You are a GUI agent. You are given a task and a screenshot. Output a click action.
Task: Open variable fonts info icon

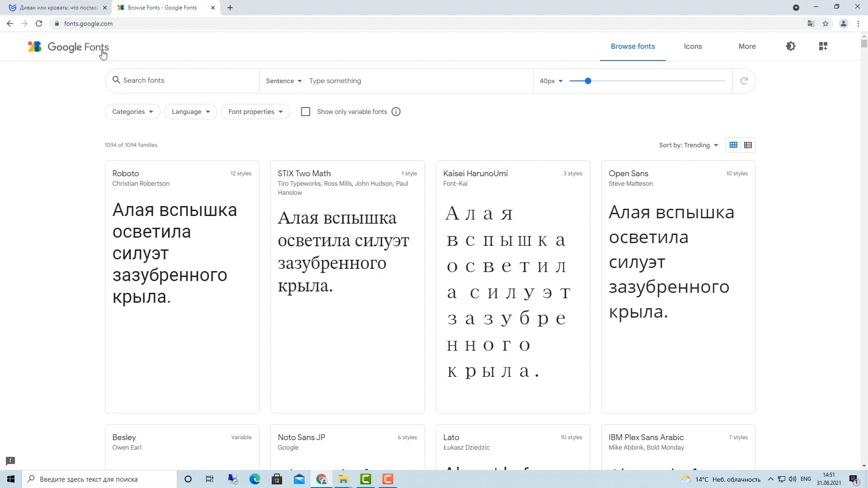pos(396,112)
